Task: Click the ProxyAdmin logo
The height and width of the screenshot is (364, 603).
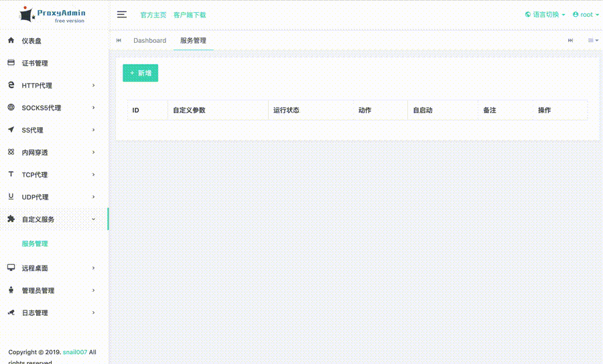Action: [x=52, y=15]
